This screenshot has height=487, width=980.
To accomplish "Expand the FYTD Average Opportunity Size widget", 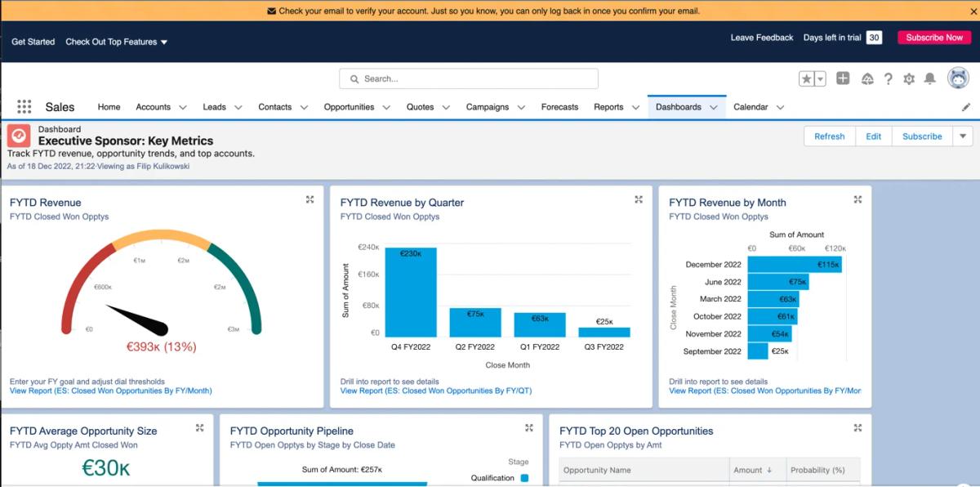I will pos(199,427).
